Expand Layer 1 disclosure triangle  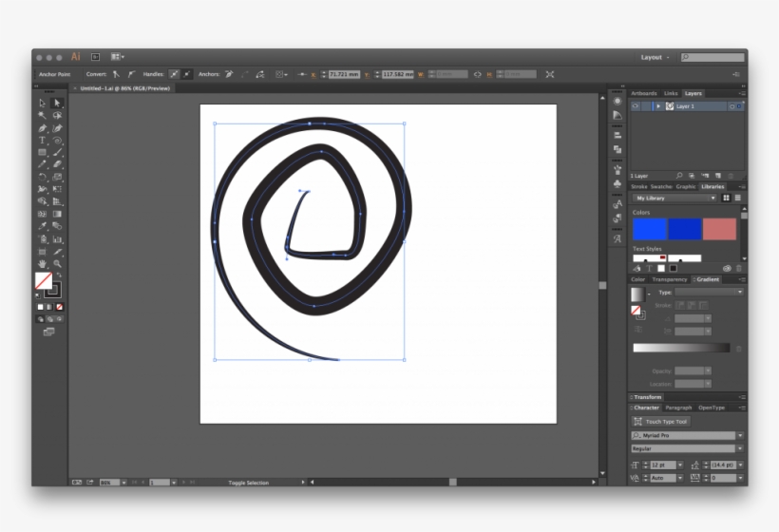(657, 106)
